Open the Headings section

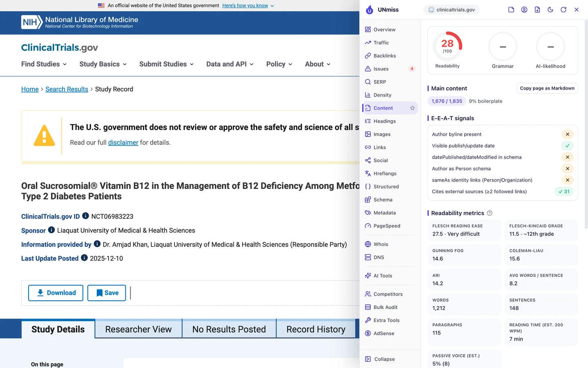pyautogui.click(x=390, y=121)
